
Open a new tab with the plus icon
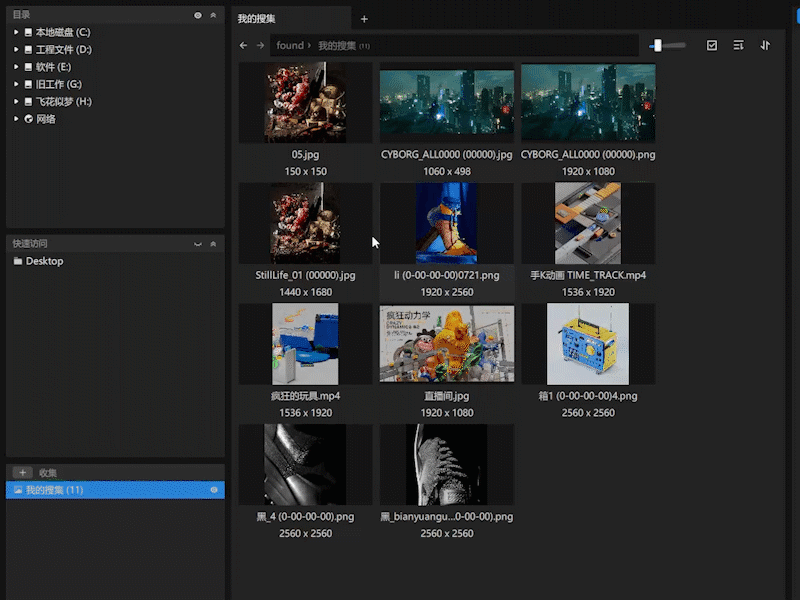[364, 19]
